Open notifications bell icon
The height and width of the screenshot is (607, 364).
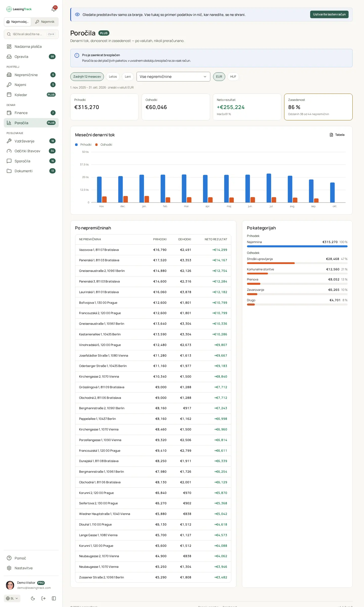point(54,9)
